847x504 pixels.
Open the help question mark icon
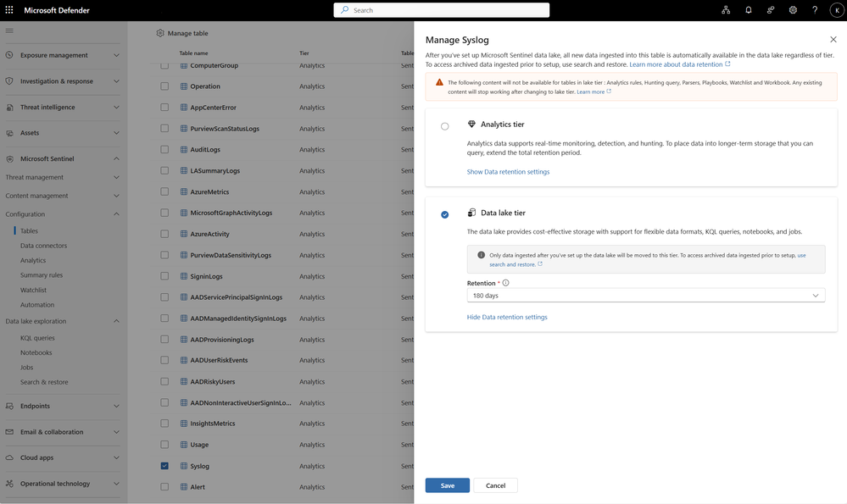815,9
